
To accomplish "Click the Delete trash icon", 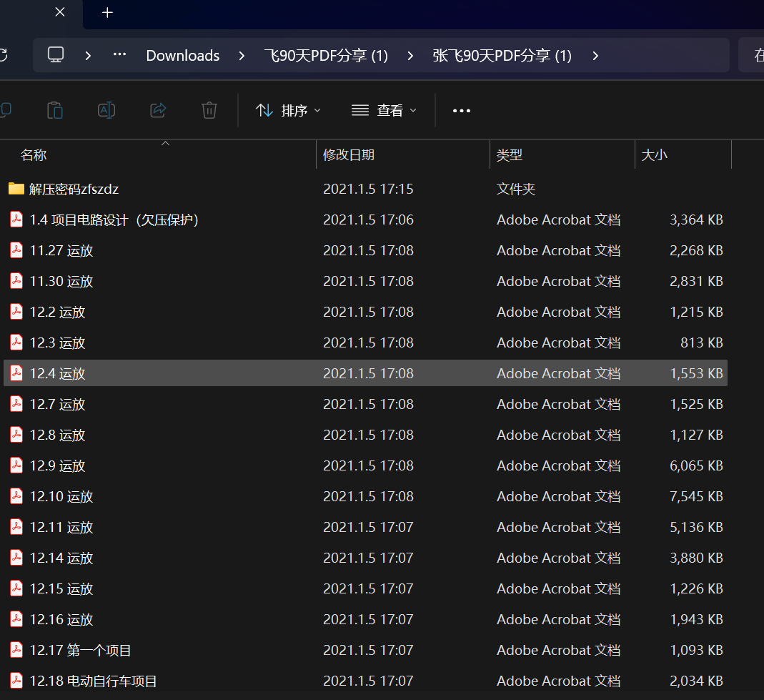I will point(209,110).
